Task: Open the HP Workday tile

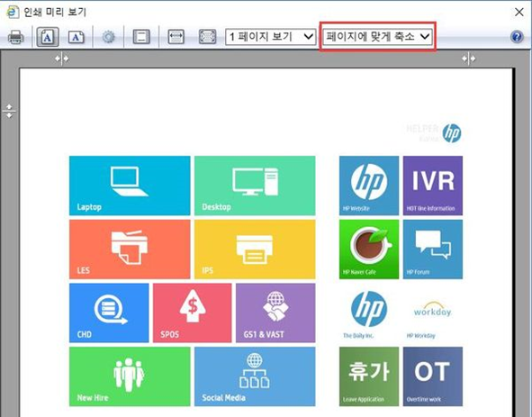Action: [433, 313]
